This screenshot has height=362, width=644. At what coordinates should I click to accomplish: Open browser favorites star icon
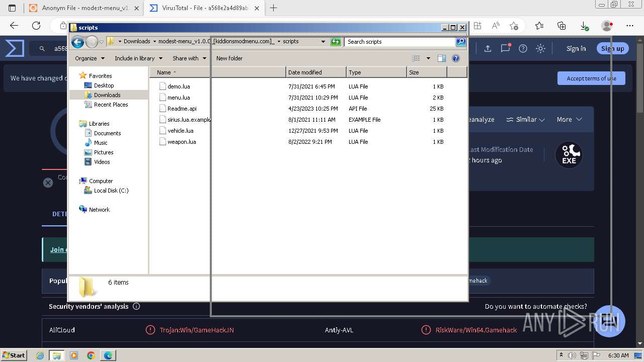[539, 26]
